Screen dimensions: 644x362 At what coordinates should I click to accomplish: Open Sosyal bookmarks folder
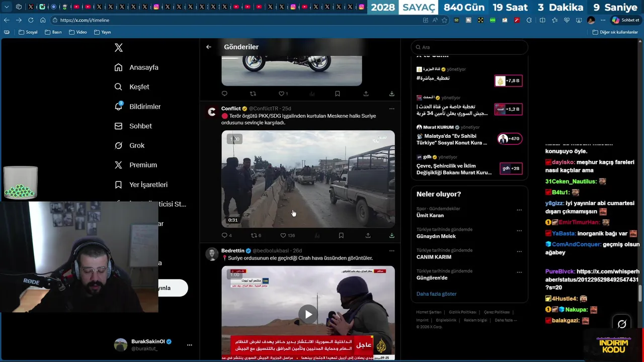[x=28, y=32]
